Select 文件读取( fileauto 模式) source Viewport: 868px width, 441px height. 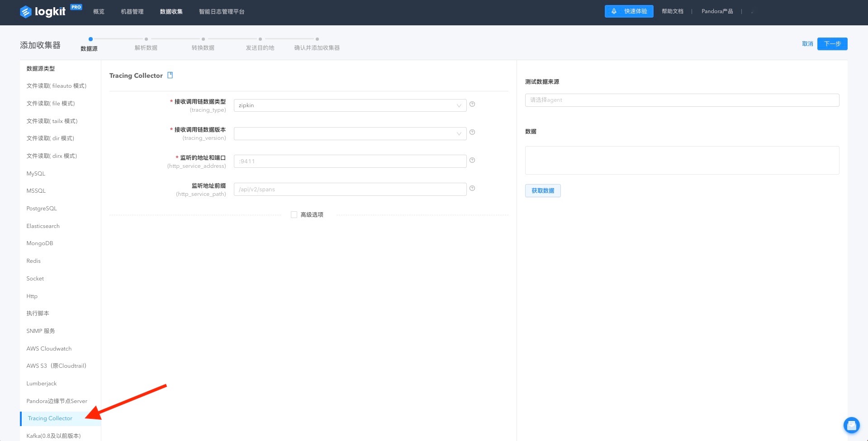tap(57, 86)
